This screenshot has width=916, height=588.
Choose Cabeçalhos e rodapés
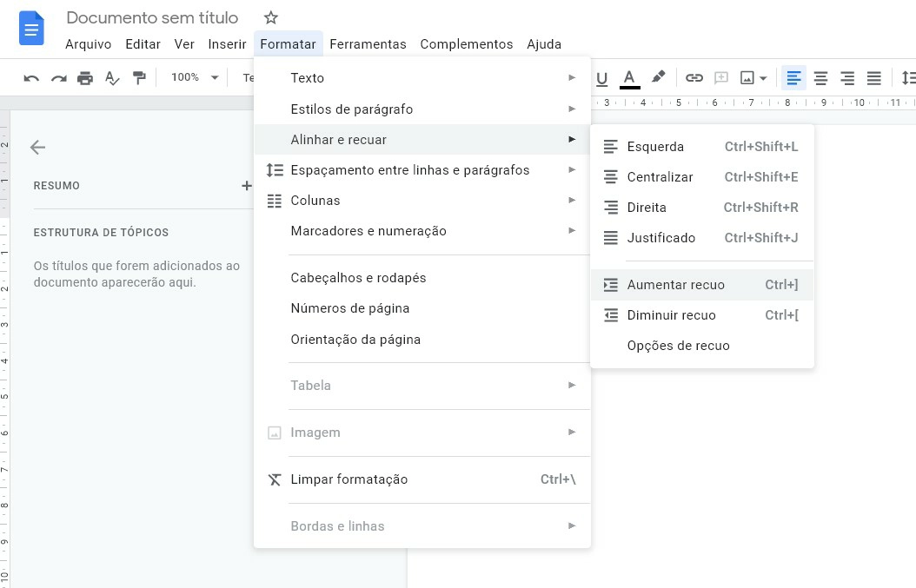[x=421, y=278]
